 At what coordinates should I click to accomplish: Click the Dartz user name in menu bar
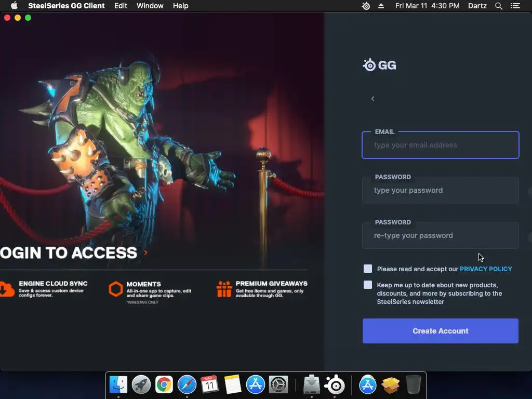click(477, 6)
